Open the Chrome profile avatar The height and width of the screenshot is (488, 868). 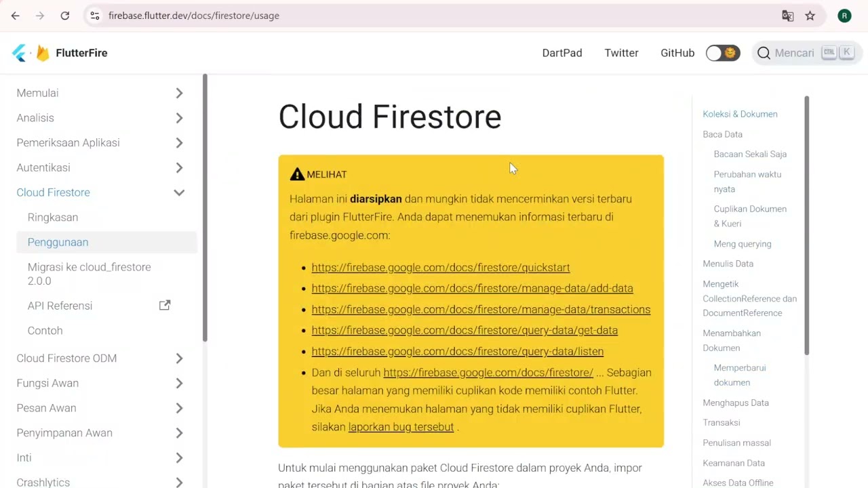844,16
